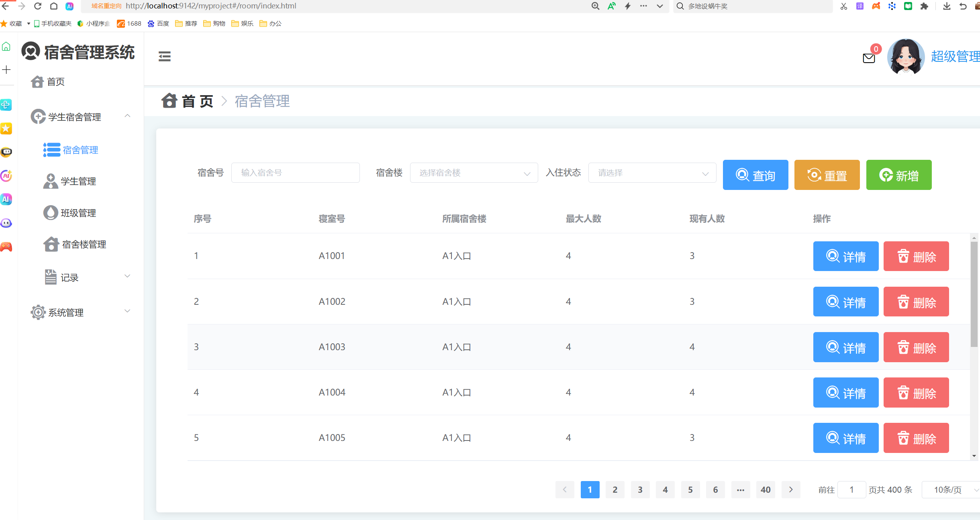Click the 寝室号 column header
The image size is (980, 520).
[332, 219]
